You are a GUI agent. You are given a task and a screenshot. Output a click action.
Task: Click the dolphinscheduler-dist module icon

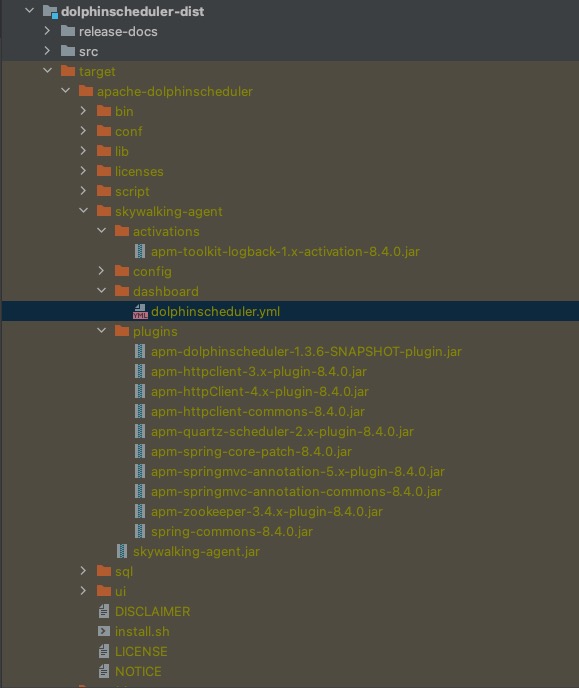coord(50,11)
